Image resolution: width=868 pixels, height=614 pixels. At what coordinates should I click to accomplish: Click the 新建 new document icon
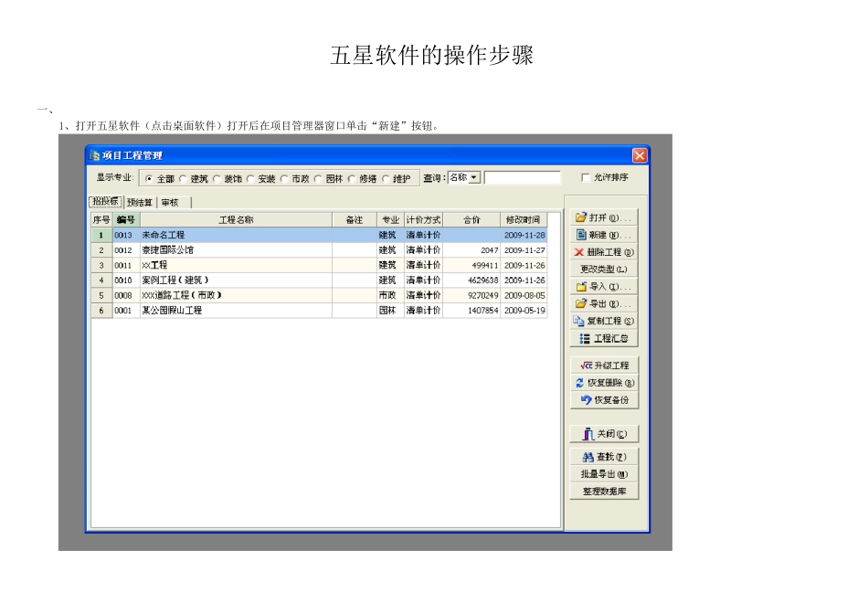pyautogui.click(x=581, y=235)
